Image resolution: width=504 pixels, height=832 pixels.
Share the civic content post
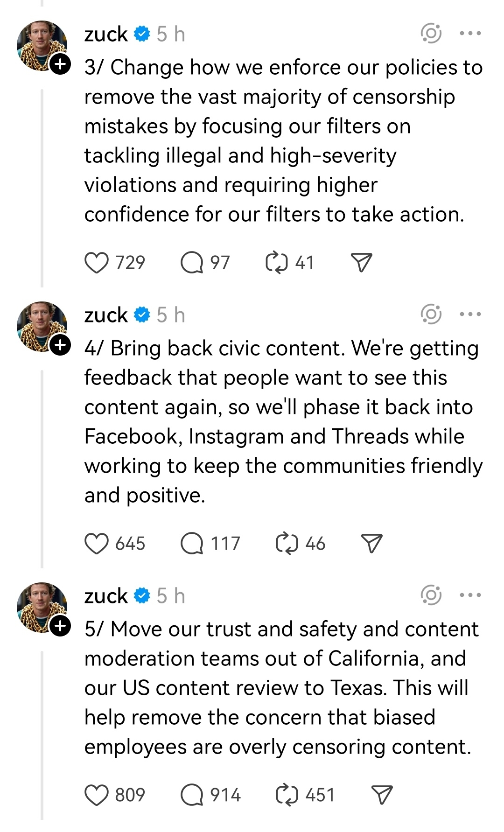click(372, 544)
